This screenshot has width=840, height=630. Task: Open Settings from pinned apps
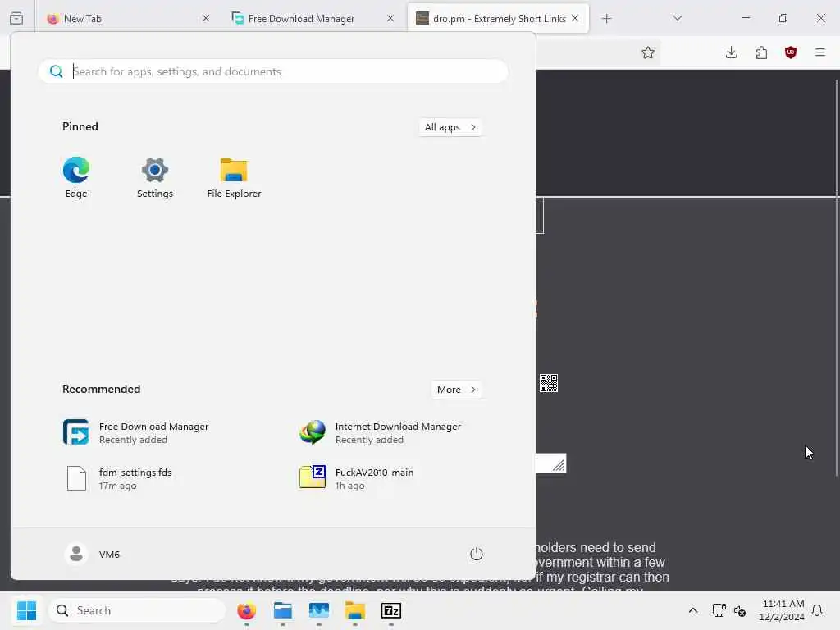coord(155,177)
